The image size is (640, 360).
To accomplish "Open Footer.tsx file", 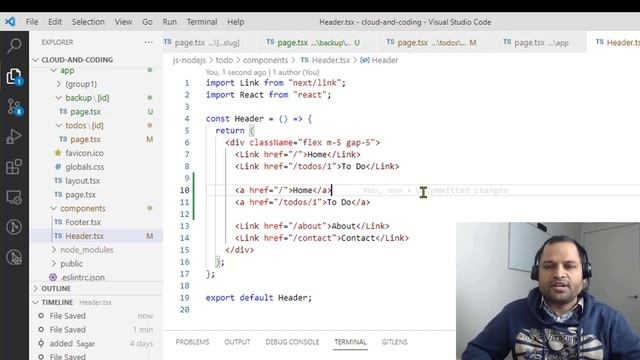I will pos(96,222).
